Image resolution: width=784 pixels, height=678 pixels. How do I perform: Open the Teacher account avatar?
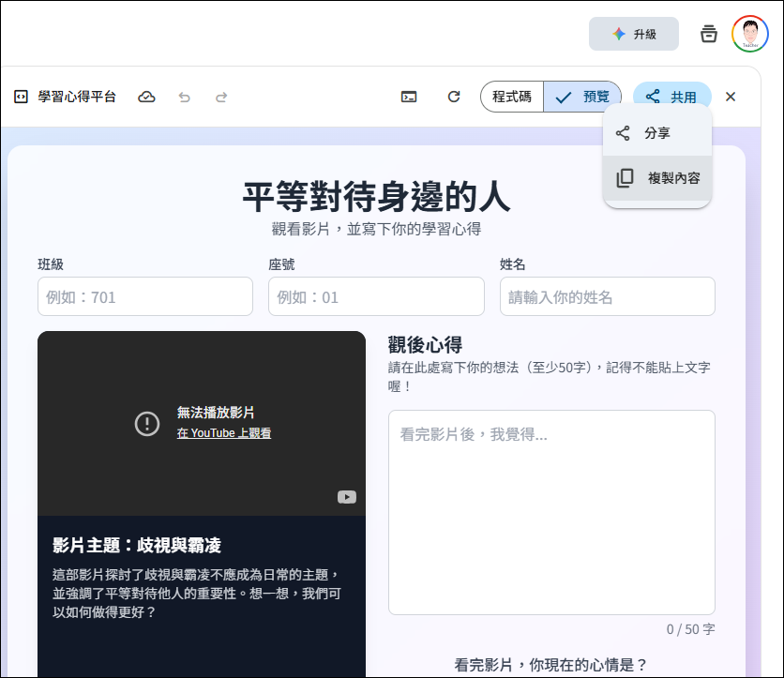(x=749, y=34)
